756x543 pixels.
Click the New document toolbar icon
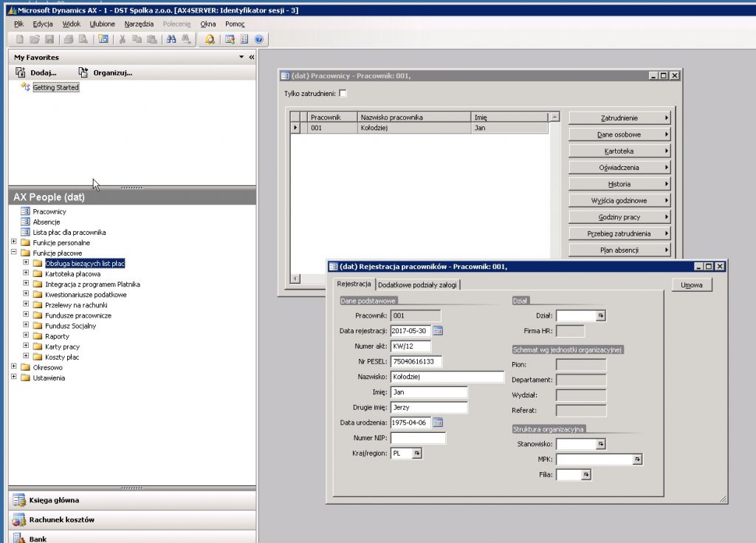pos(20,39)
